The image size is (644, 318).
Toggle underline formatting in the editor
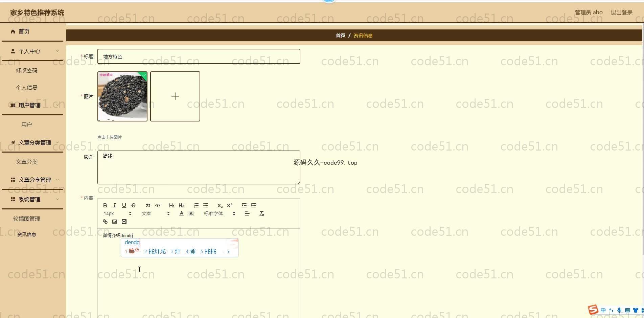click(124, 205)
